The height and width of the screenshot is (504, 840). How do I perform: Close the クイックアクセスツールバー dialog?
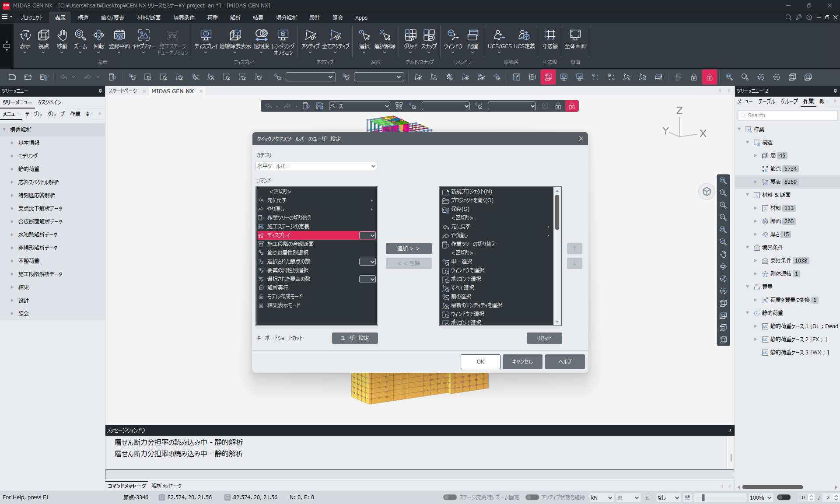tap(581, 139)
